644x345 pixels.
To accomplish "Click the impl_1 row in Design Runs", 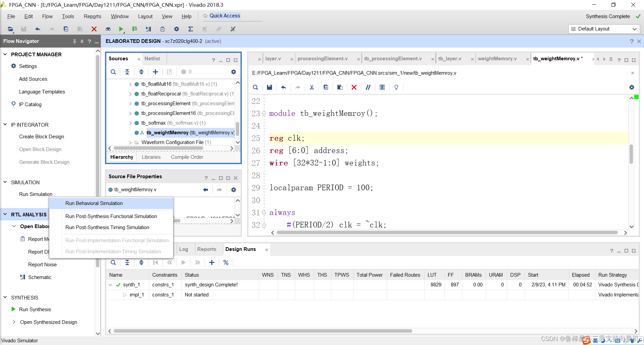I will click(x=372, y=295).
